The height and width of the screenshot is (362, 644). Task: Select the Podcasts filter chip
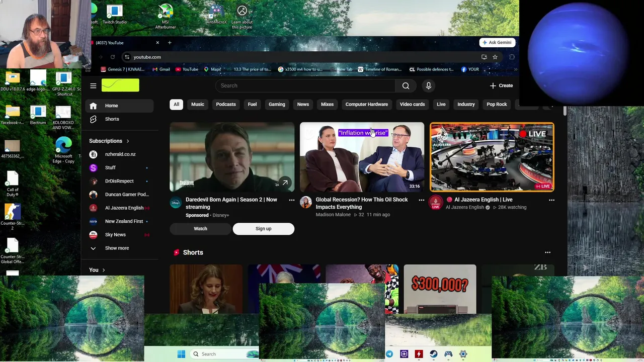click(226, 104)
